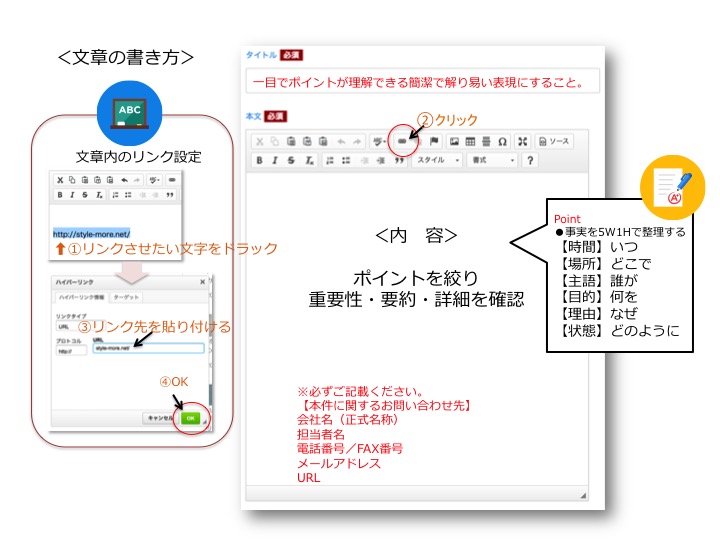Expand the spell check dropdown

click(379, 142)
